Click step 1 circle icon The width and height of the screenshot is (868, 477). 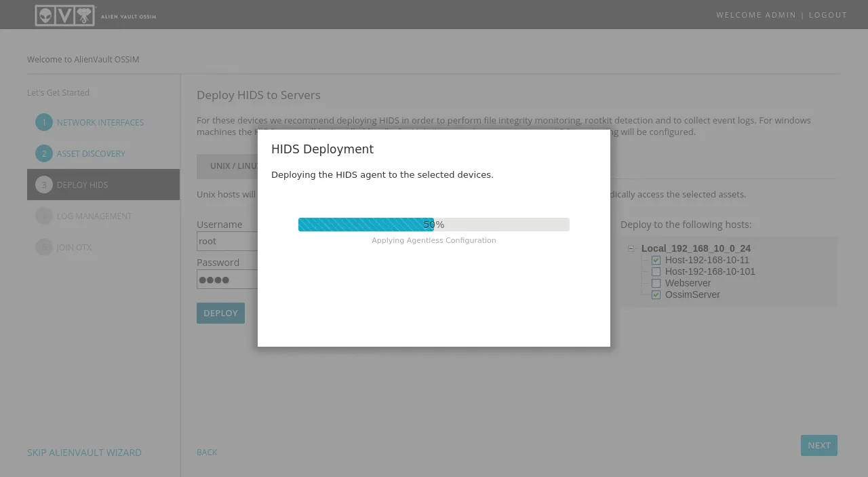(44, 123)
